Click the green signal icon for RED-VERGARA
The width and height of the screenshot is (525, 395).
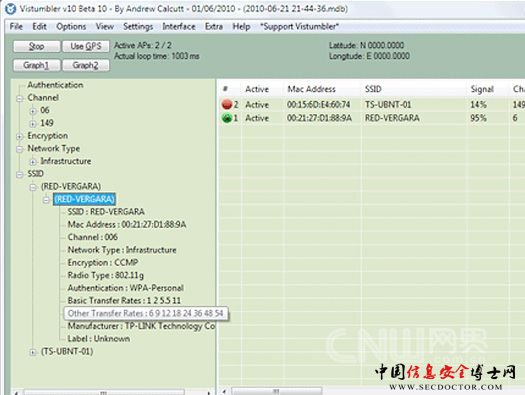pos(227,118)
